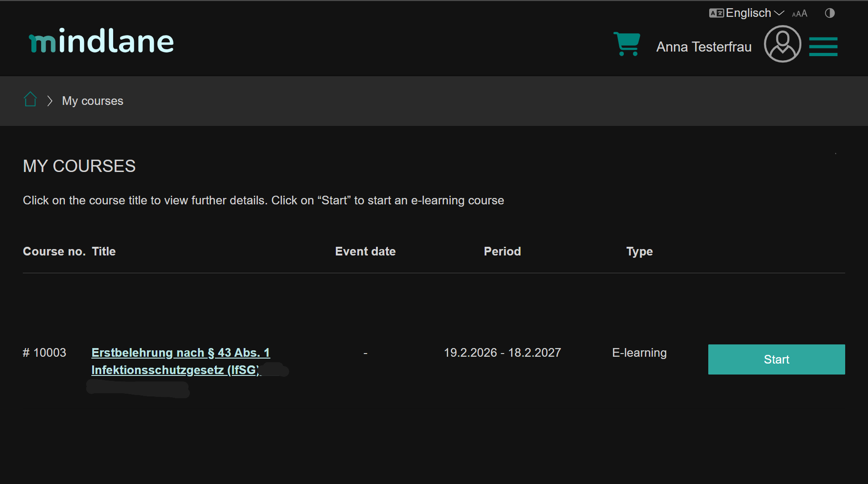868x484 pixels.
Task: Expand the Englisch language dropdown
Action: tap(747, 13)
